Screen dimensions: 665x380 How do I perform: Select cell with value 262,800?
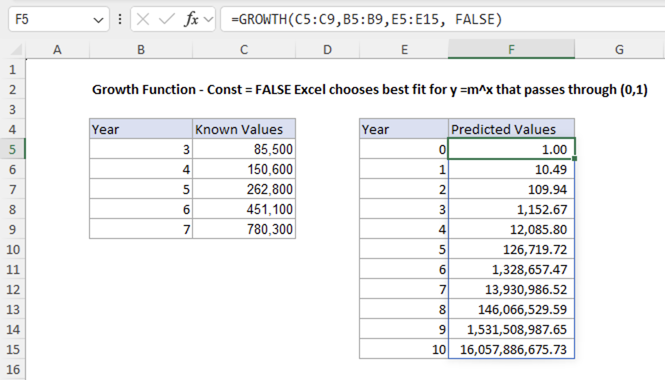tap(244, 189)
